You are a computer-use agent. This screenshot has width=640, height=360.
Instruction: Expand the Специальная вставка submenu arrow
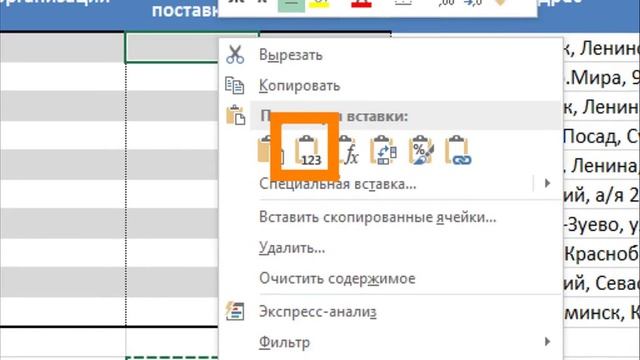(547, 183)
